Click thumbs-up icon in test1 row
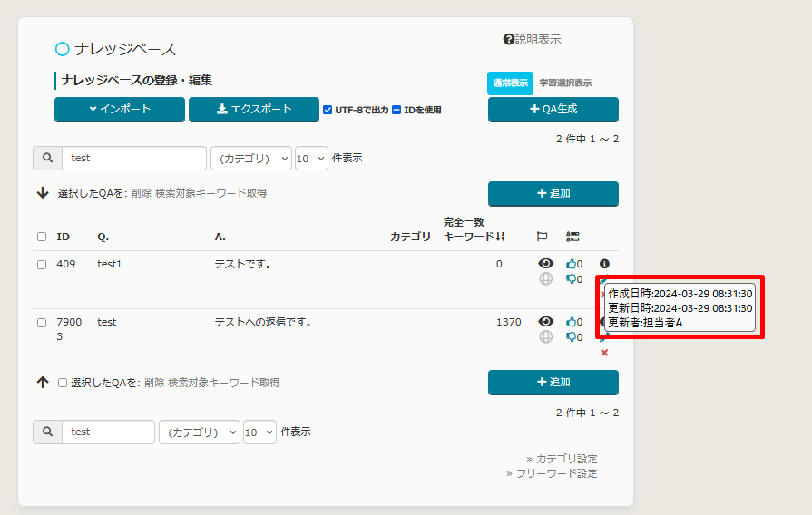 (x=571, y=264)
